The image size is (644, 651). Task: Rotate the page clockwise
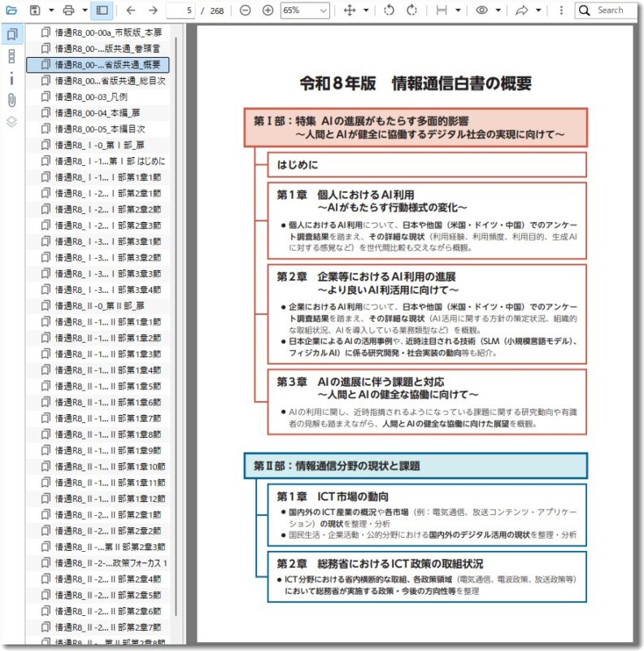pyautogui.click(x=411, y=11)
